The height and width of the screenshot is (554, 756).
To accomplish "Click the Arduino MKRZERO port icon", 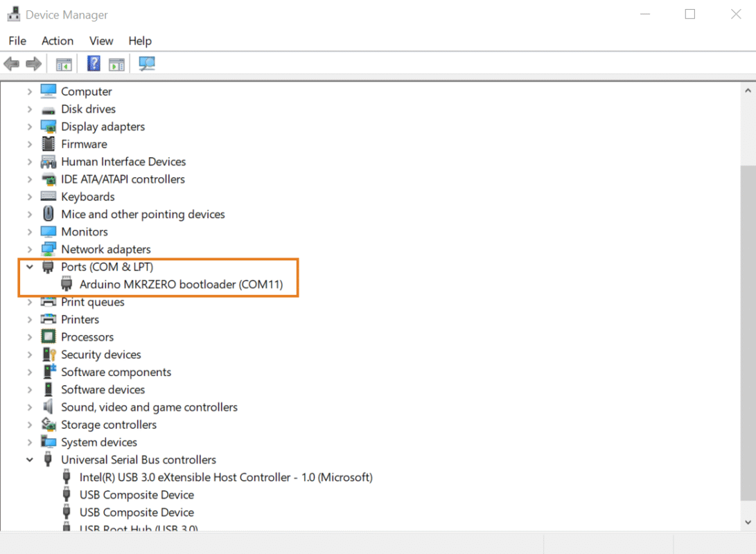I will click(x=67, y=284).
